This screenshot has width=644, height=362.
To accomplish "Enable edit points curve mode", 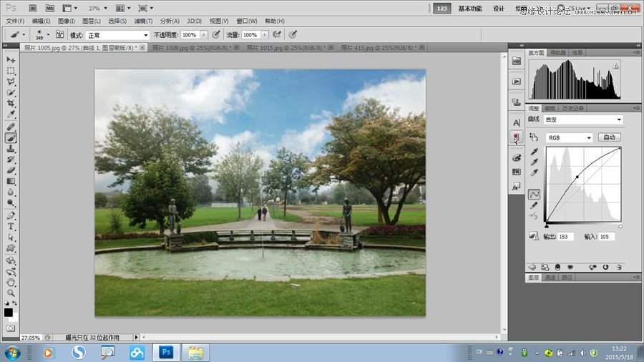I will pyautogui.click(x=534, y=195).
